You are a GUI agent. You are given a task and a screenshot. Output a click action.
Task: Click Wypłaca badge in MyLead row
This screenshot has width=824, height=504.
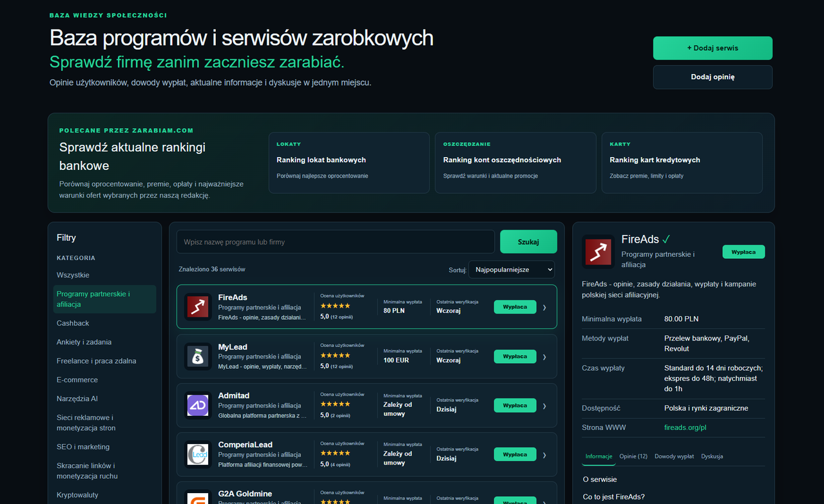[515, 357]
